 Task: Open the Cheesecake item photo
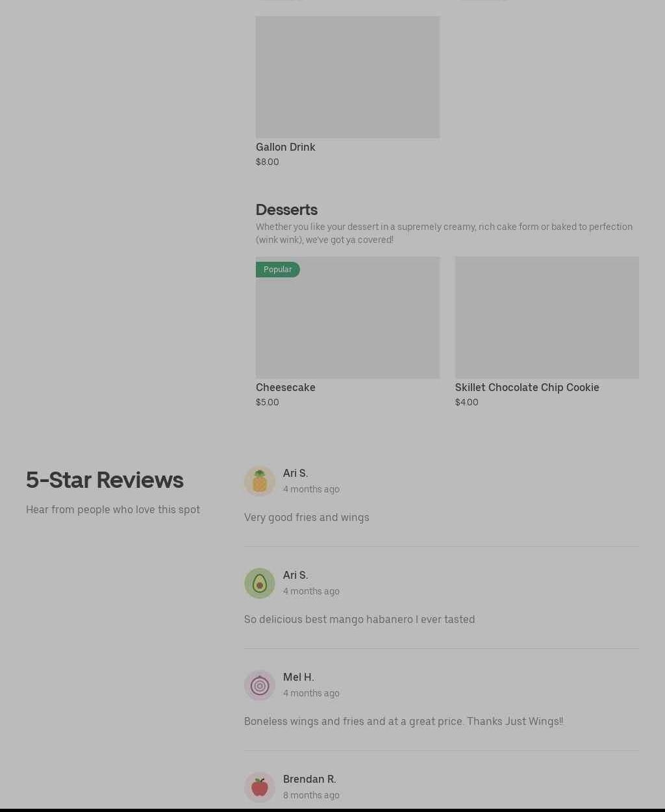tap(347, 318)
